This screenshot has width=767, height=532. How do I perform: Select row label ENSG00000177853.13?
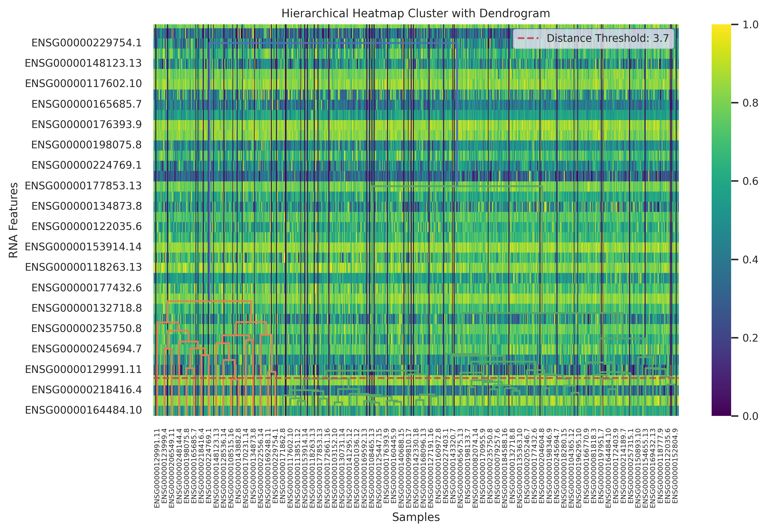83,186
